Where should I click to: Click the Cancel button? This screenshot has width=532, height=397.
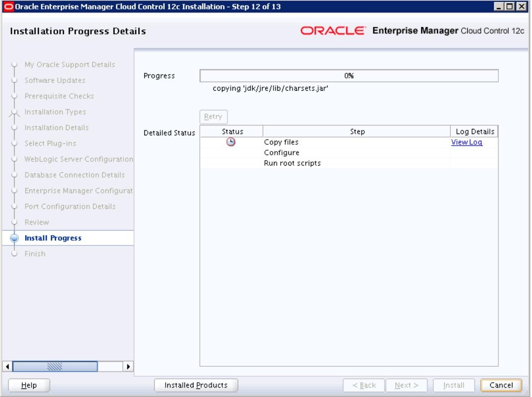(501, 385)
